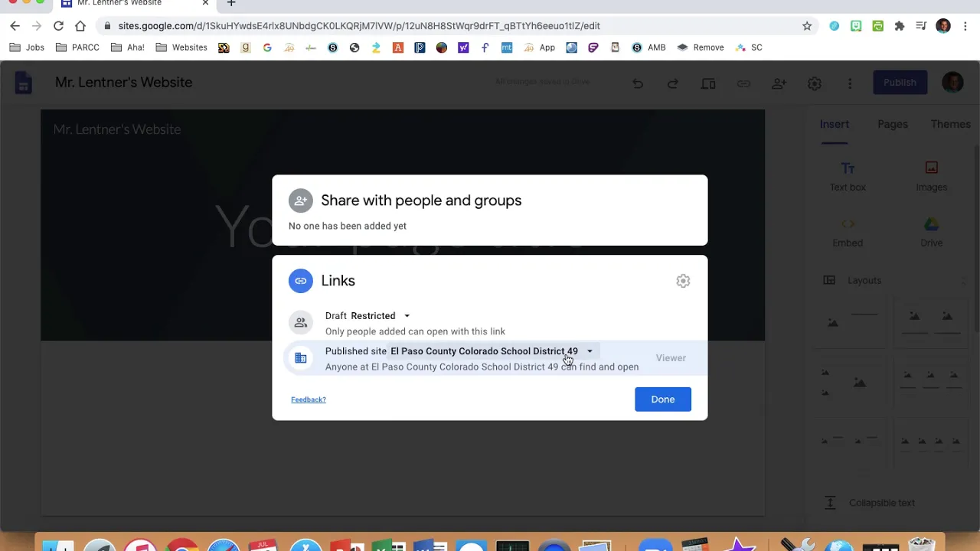Open the Draft Restricted dropdown
The image size is (980, 551).
pos(381,316)
